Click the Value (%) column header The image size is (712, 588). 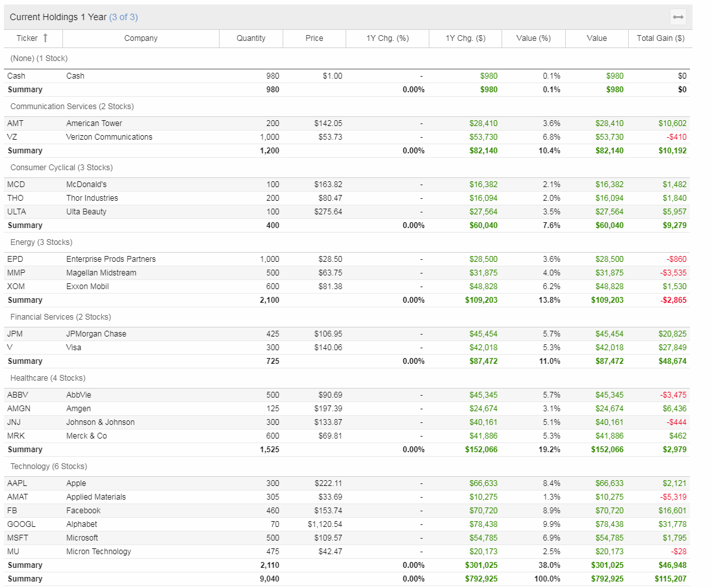[x=533, y=38]
